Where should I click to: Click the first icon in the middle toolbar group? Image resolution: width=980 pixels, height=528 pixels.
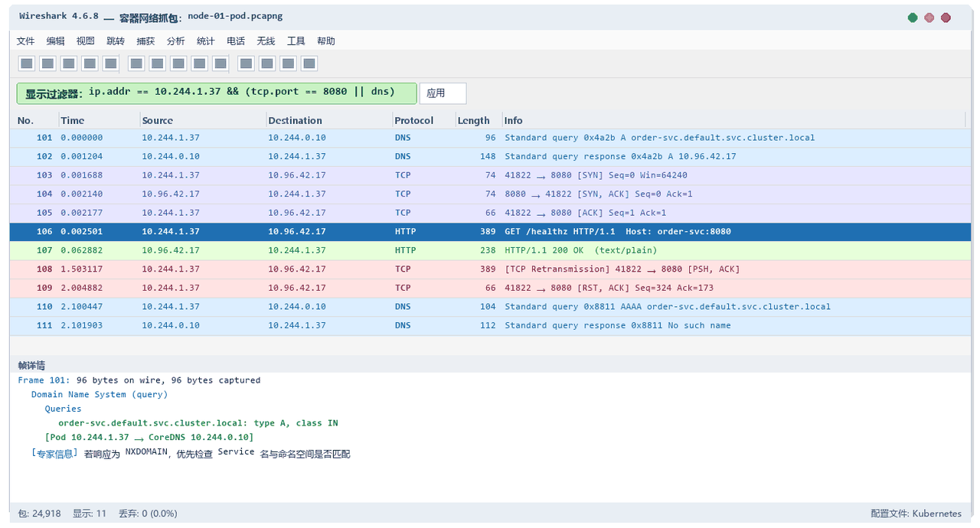[136, 64]
